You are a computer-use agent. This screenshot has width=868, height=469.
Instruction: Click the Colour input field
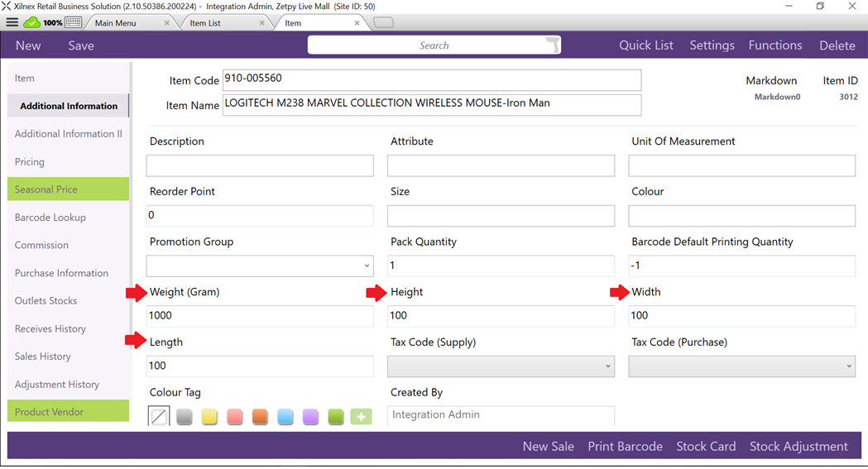pos(741,216)
